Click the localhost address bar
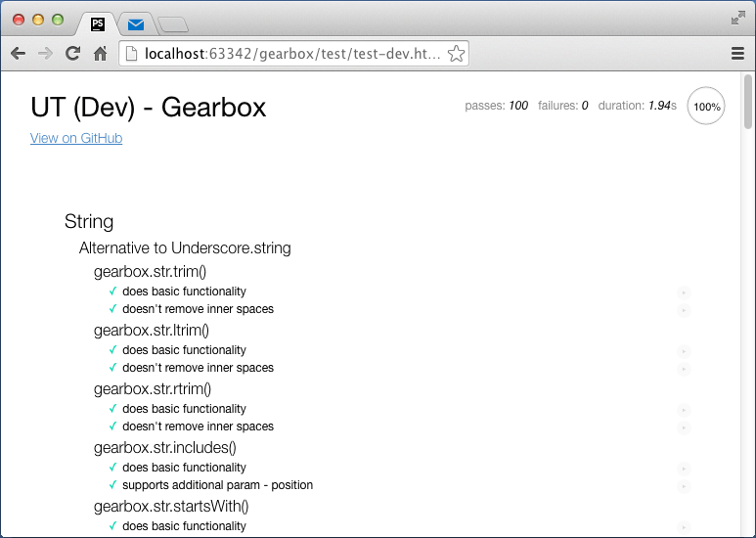The height and width of the screenshot is (538, 756). click(292, 54)
